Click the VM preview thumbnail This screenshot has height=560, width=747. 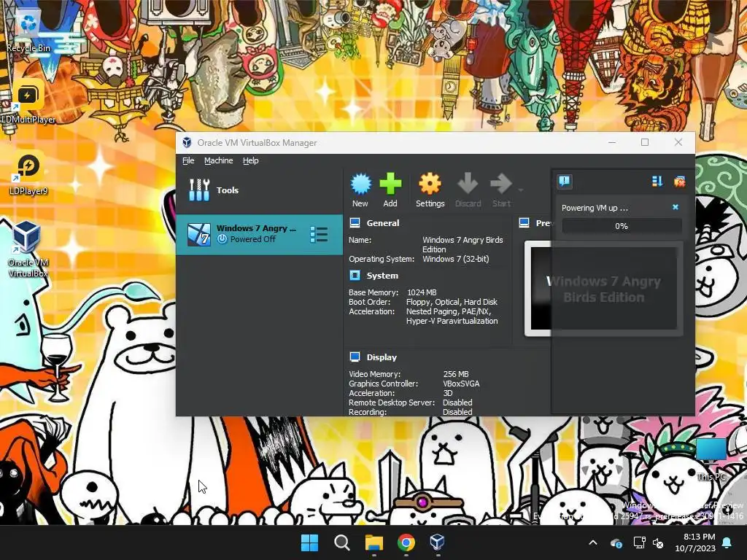pos(603,289)
